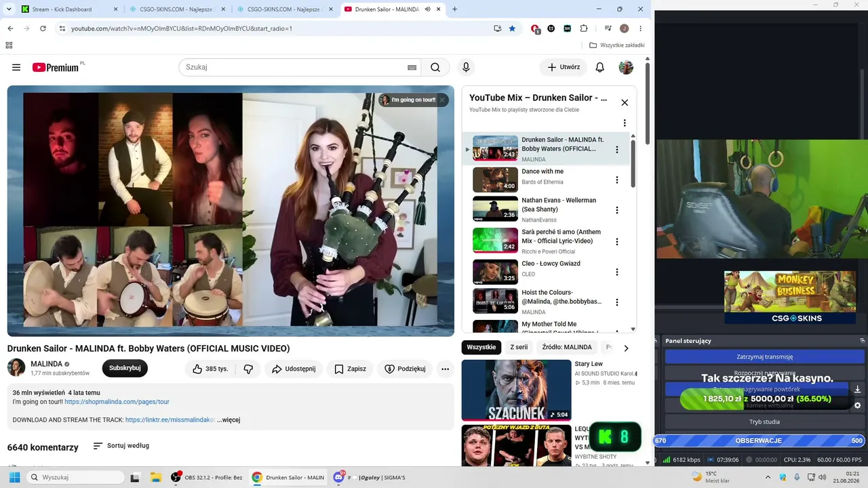Open 'Wszystkie zakładki' bookmarks folder

coord(617,45)
